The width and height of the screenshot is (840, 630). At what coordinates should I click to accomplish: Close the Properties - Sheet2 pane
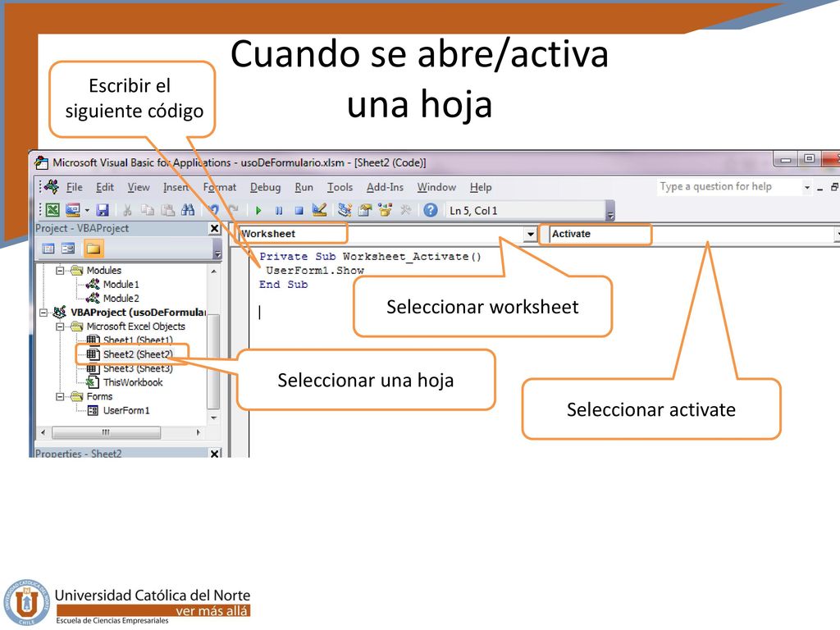[x=214, y=454]
